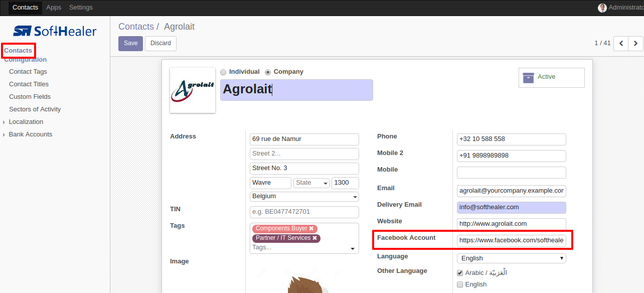Click the Delivery Email field

511,208
